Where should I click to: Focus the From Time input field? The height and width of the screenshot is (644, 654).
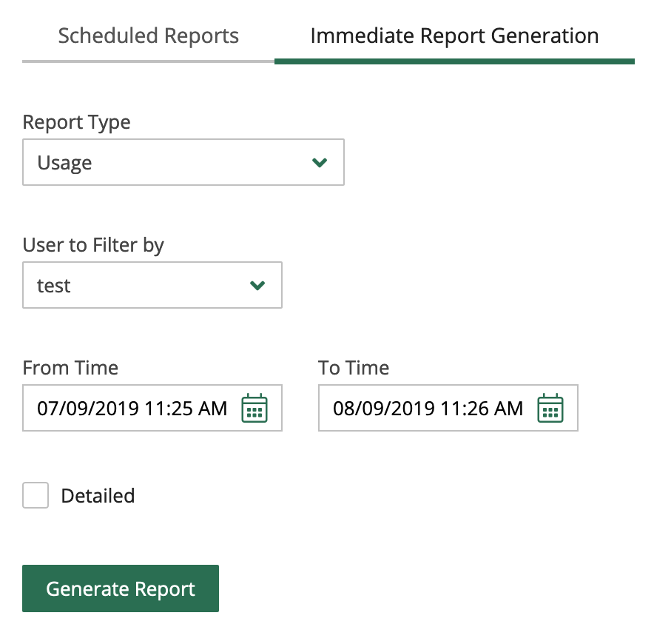pyautogui.click(x=133, y=408)
